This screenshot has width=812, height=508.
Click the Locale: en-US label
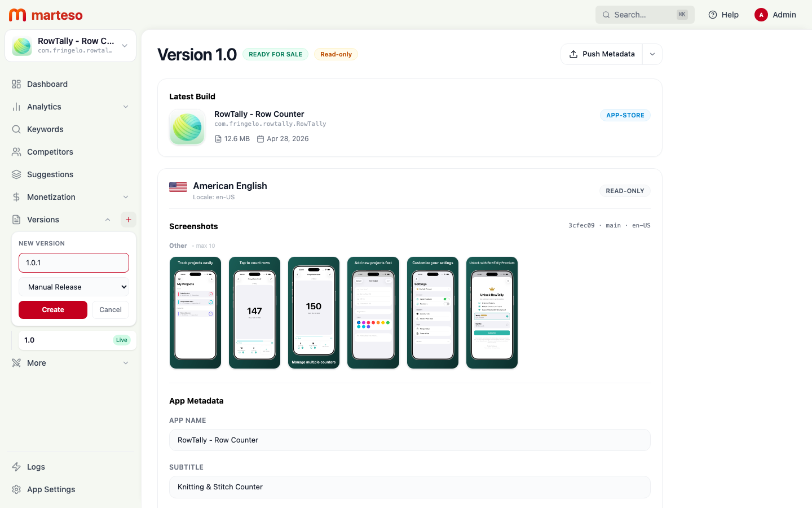[214, 197]
